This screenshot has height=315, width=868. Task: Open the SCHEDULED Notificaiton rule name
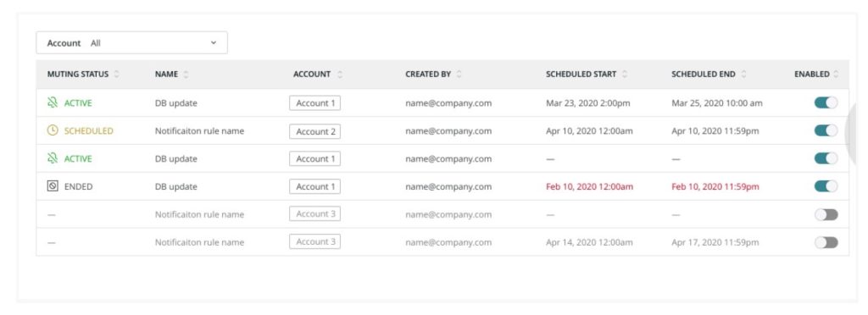(199, 131)
